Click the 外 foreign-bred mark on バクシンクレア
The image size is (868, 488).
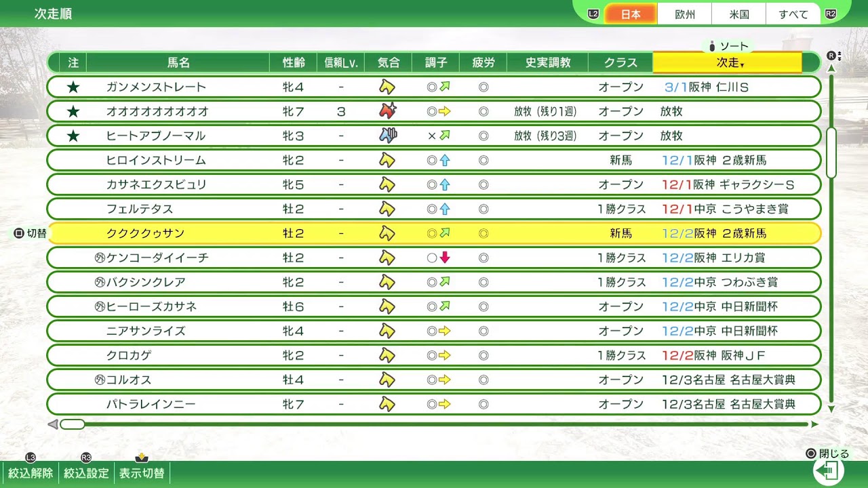click(x=100, y=282)
